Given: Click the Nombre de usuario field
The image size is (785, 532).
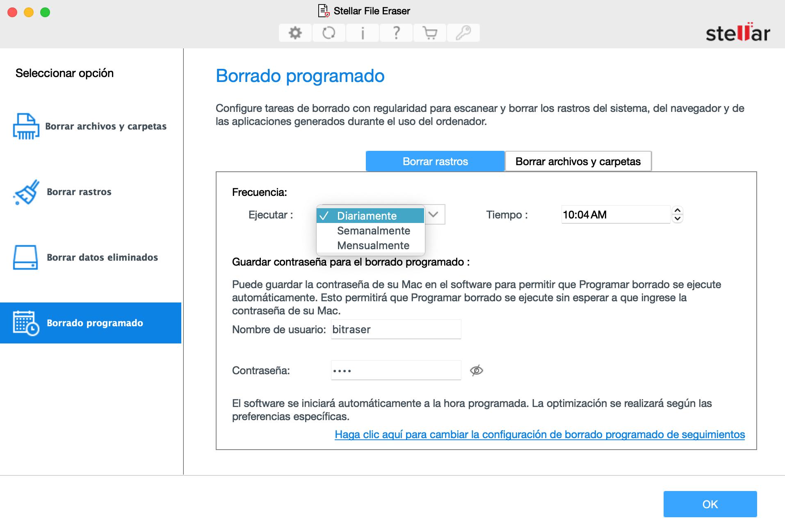Looking at the screenshot, I should pyautogui.click(x=396, y=329).
